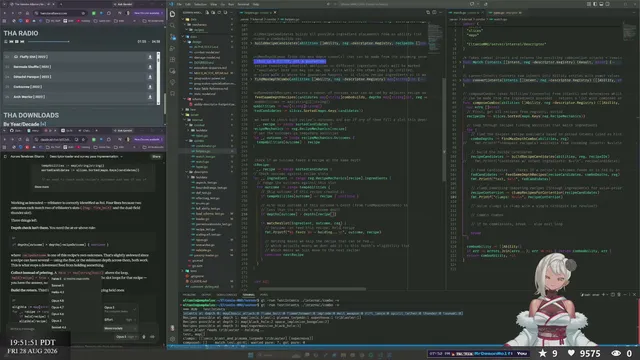This screenshot has height=360, width=640.
Task: Open the File menu in VS Code
Action: [x=179, y=4]
